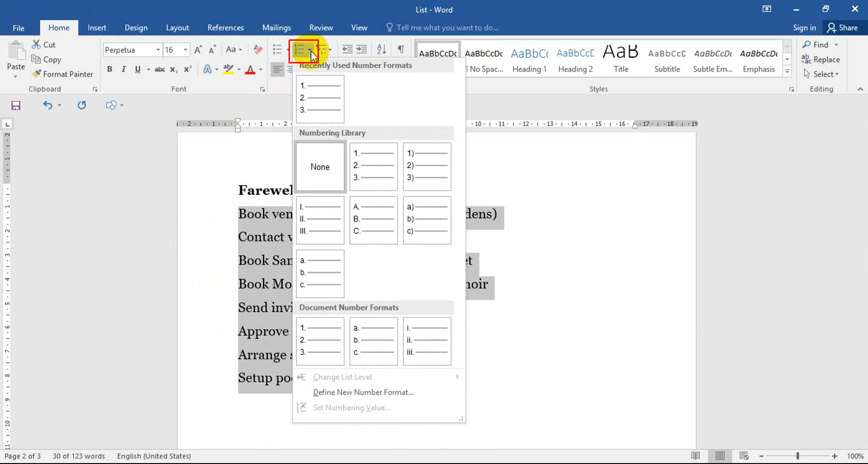Open the font size dropdown

click(185, 50)
